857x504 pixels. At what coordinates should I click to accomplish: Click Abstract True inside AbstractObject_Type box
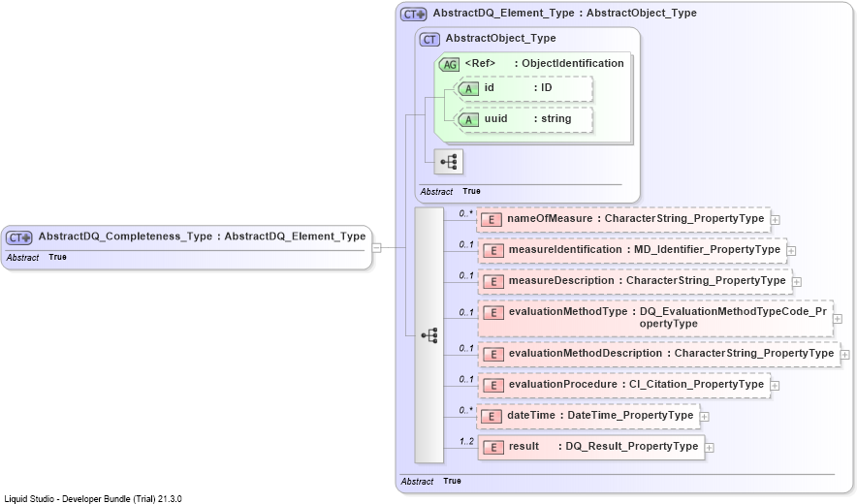click(451, 192)
